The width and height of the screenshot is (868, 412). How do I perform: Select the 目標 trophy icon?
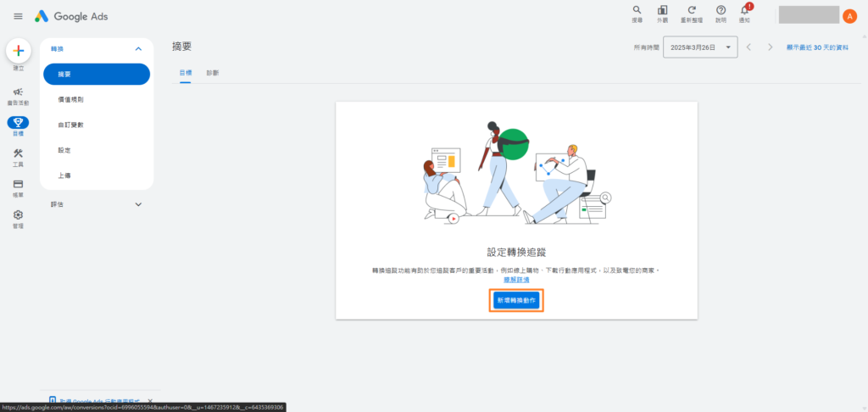click(x=19, y=124)
